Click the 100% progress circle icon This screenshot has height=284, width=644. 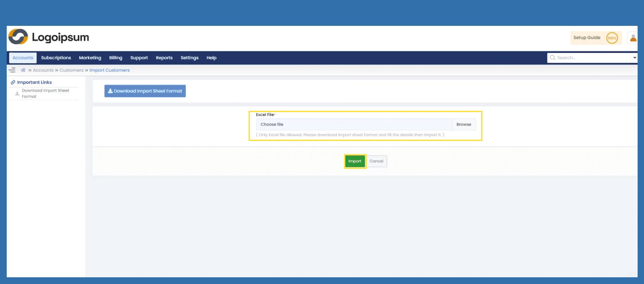point(612,38)
